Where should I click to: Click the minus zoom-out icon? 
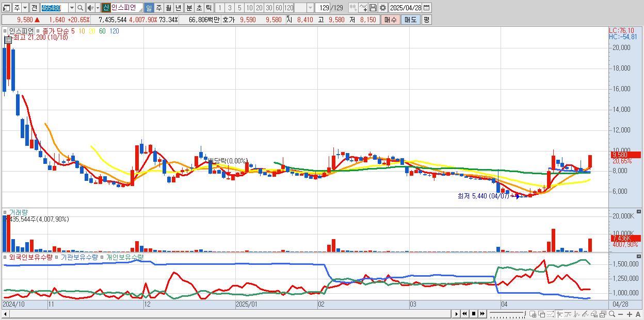(x=621, y=314)
